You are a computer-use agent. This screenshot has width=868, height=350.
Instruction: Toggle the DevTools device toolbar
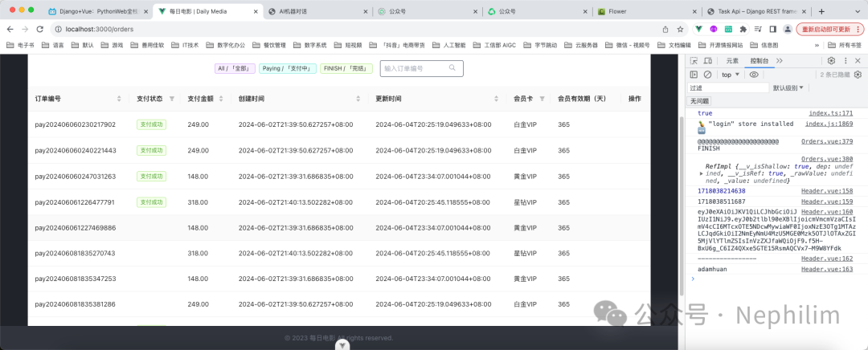(708, 61)
